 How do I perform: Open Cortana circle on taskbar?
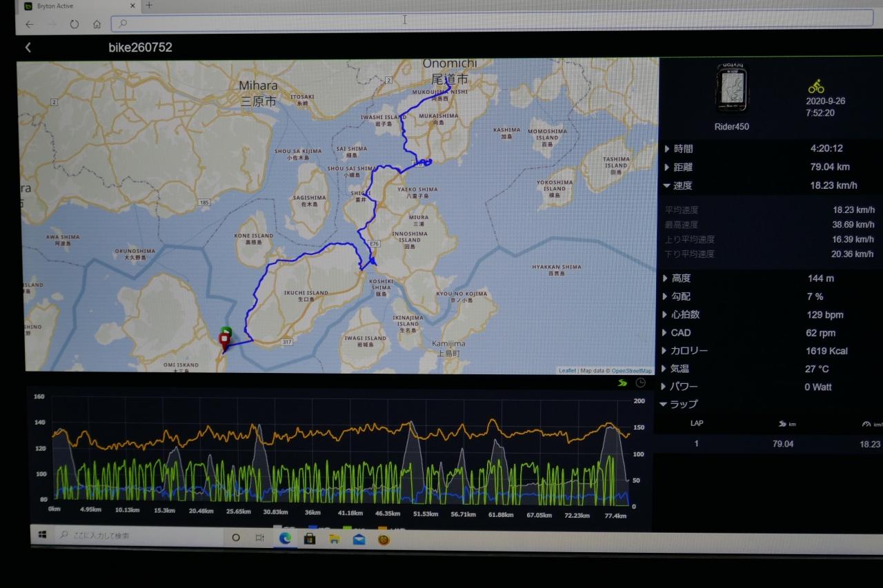coord(235,538)
